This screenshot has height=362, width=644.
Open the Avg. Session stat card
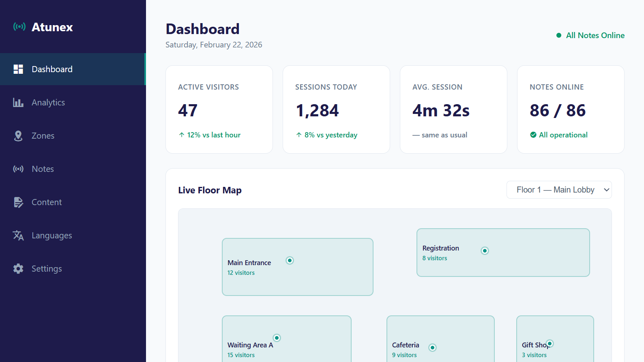[x=453, y=109]
